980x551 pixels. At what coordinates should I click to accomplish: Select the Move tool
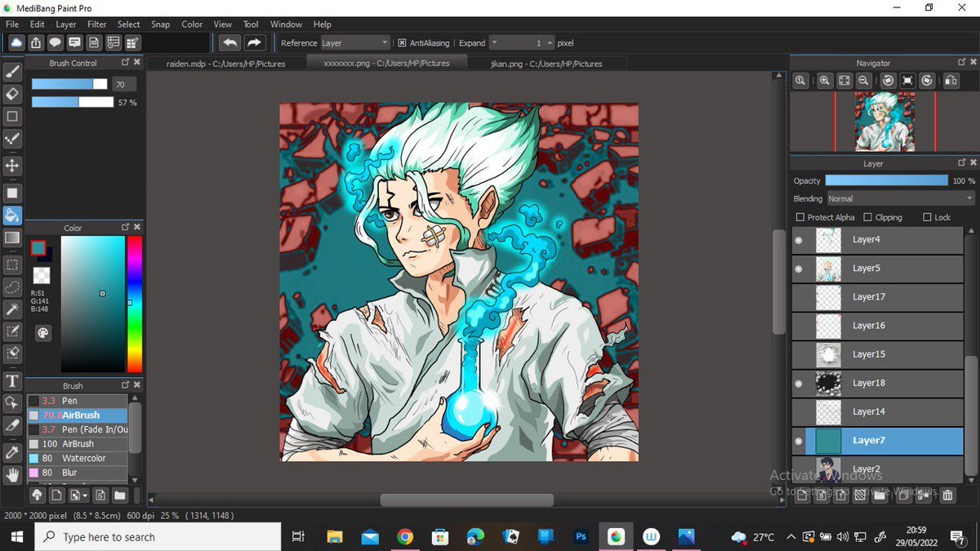pos(12,166)
